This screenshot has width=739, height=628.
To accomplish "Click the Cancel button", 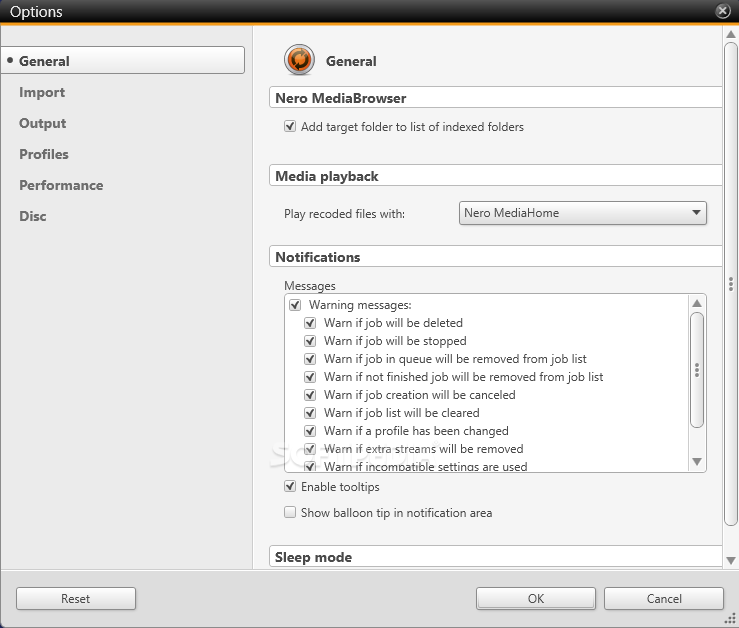I will click(664, 598).
